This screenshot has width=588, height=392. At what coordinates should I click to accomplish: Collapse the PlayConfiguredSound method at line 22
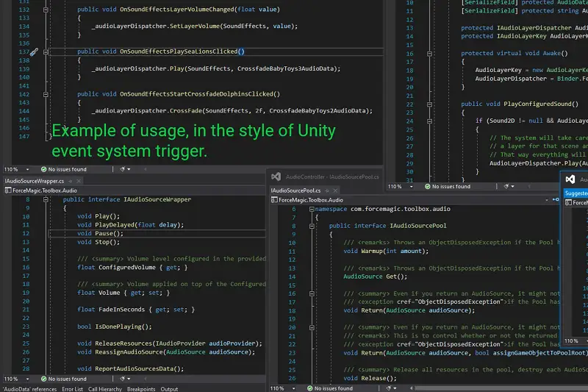tap(430, 104)
